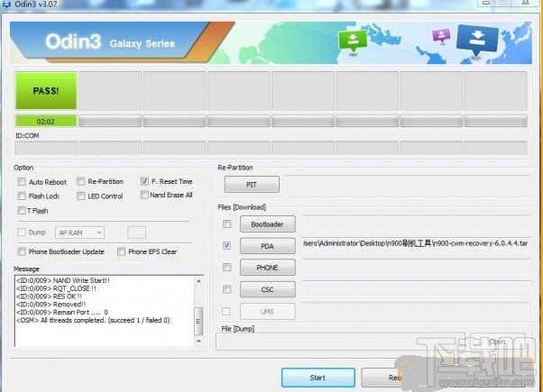This screenshot has height=392, width=543.
Task: Uncheck the F. Reset Time option
Action: pyautogui.click(x=144, y=181)
